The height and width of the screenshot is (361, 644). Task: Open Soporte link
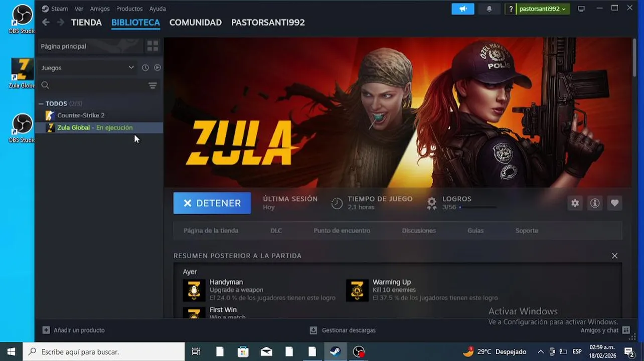pos(527,231)
